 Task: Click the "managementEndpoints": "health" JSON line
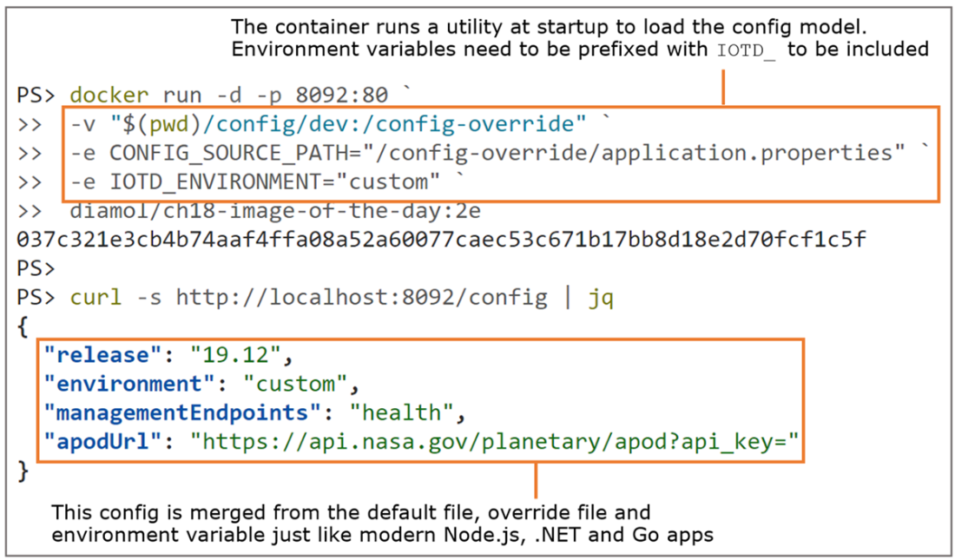(254, 412)
